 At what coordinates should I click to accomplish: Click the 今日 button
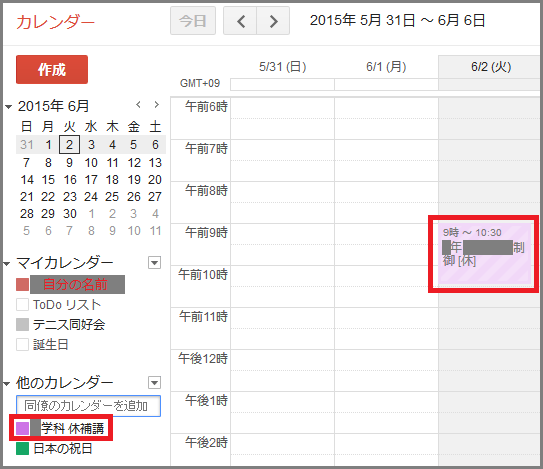coord(193,21)
